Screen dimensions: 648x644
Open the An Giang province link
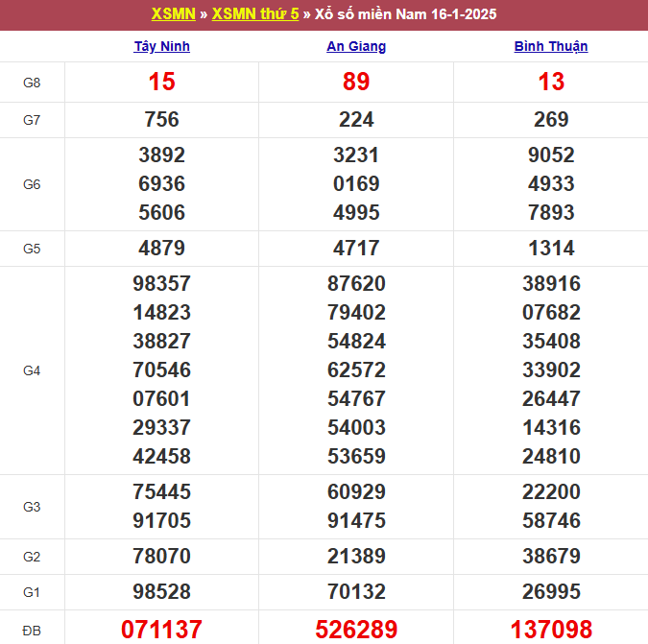click(356, 46)
